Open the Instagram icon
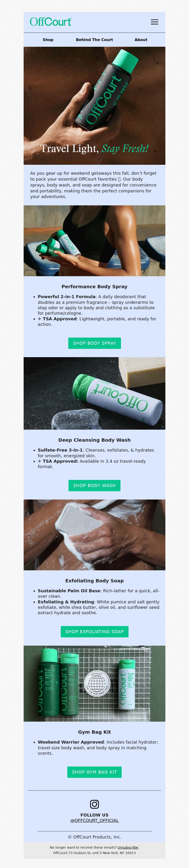The image size is (189, 868). pyautogui.click(x=94, y=804)
